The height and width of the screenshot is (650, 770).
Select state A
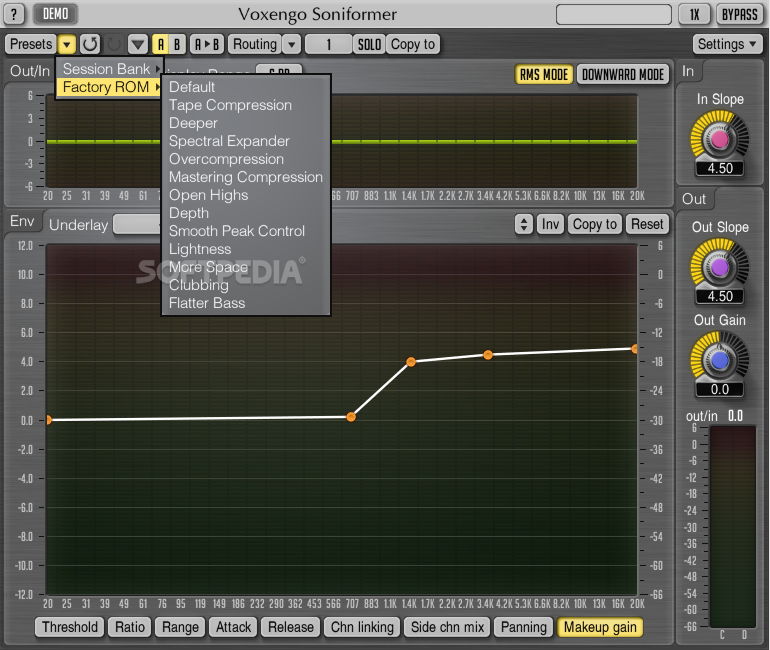(161, 44)
